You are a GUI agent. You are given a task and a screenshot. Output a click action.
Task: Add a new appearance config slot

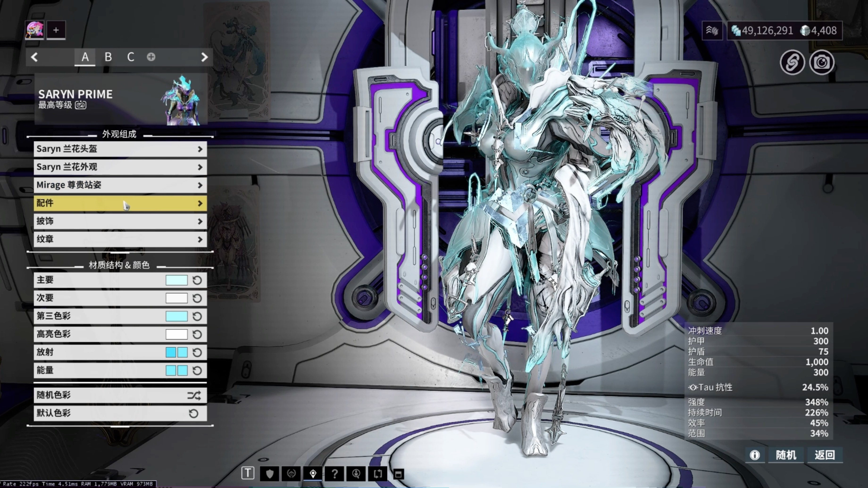click(151, 57)
